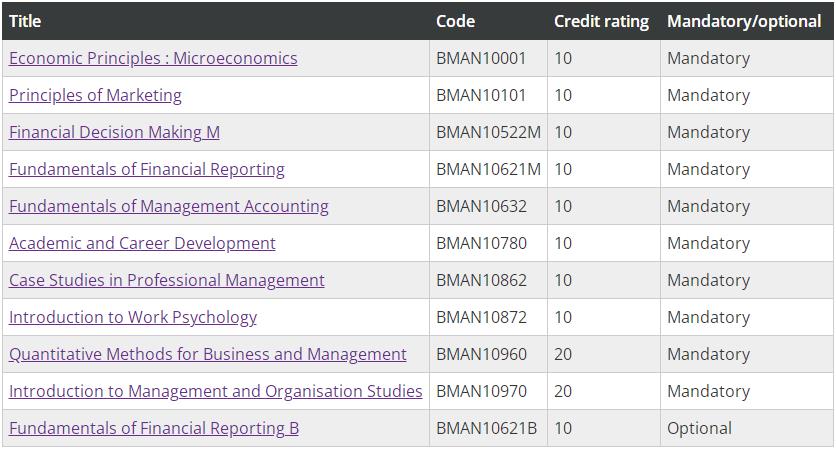Image resolution: width=836 pixels, height=449 pixels.
Task: Click the Title column header
Action: tap(25, 21)
